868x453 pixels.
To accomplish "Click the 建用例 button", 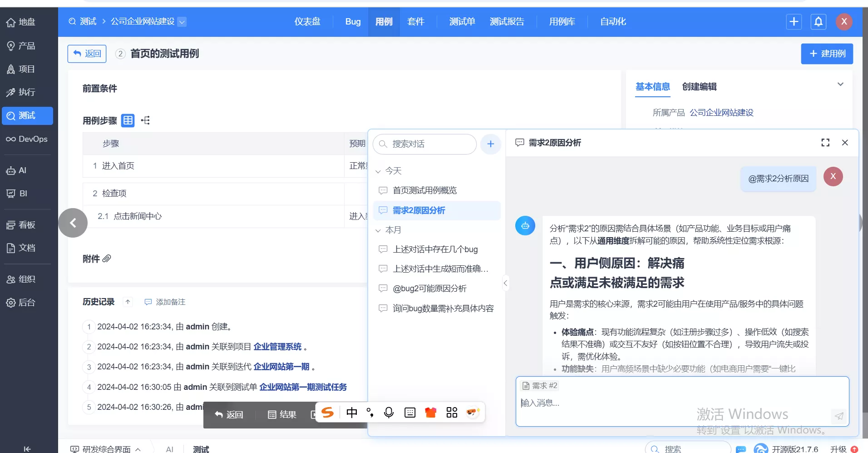I will click(827, 54).
